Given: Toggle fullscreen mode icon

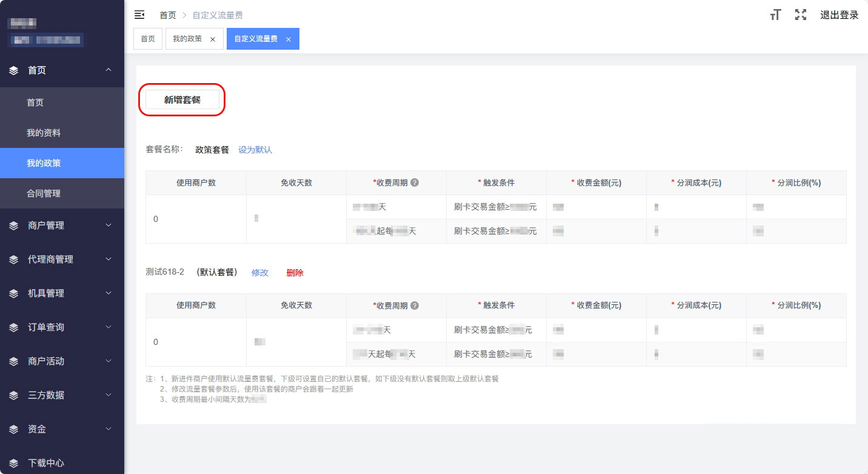Looking at the screenshot, I should (x=801, y=15).
